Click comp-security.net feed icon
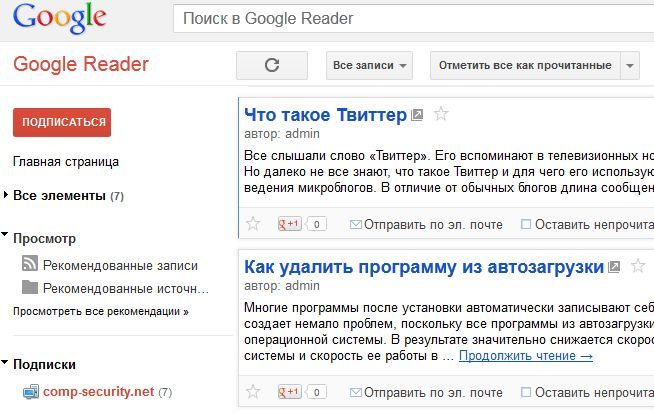 [x=31, y=392]
